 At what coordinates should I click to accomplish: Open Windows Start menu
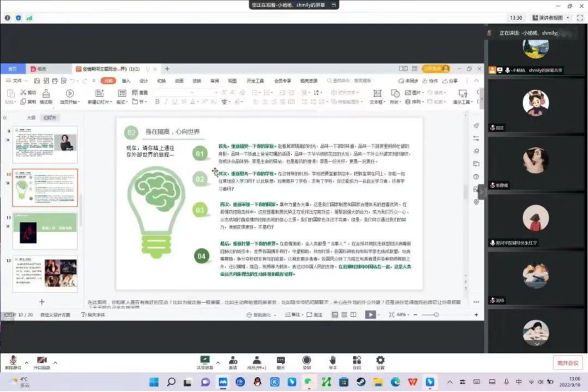pyautogui.click(x=153, y=382)
